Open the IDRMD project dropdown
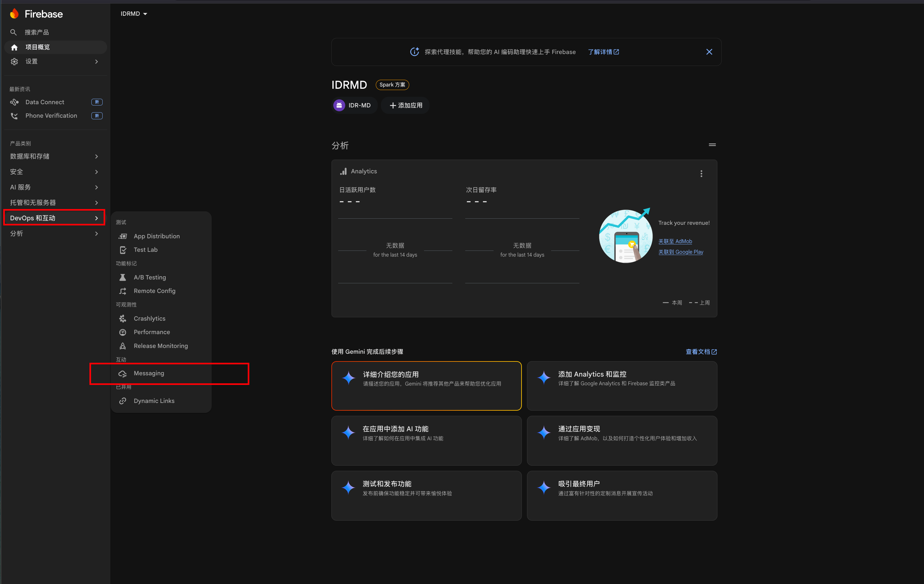 (x=134, y=14)
